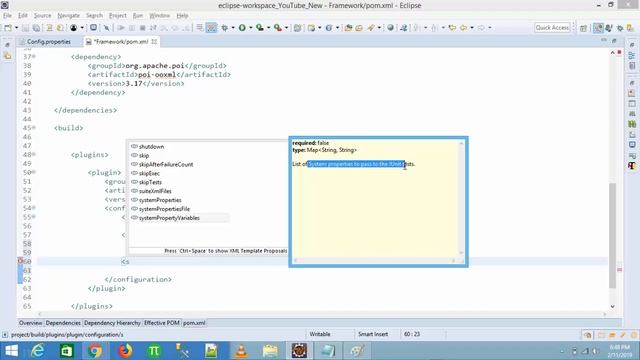Open the Navigate menu
This screenshot has height=360, width=640.
69,16
